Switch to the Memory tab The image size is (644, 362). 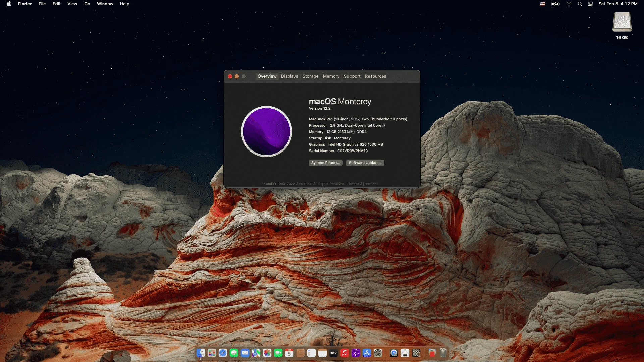coord(331,76)
